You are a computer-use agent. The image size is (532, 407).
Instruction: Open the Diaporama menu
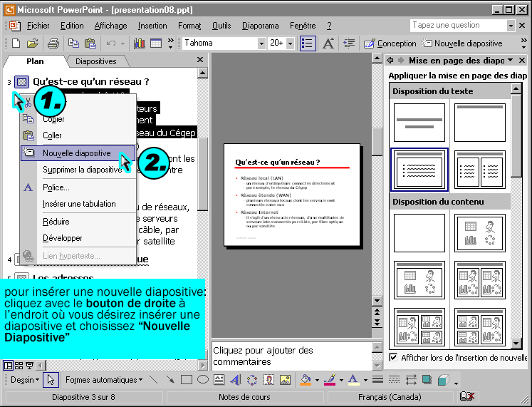[x=260, y=26]
